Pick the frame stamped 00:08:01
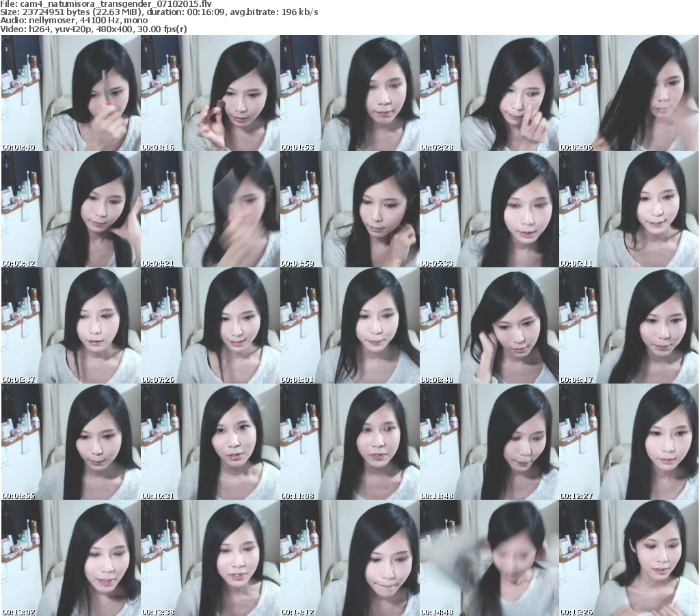The width and height of the screenshot is (700, 616). click(x=350, y=325)
